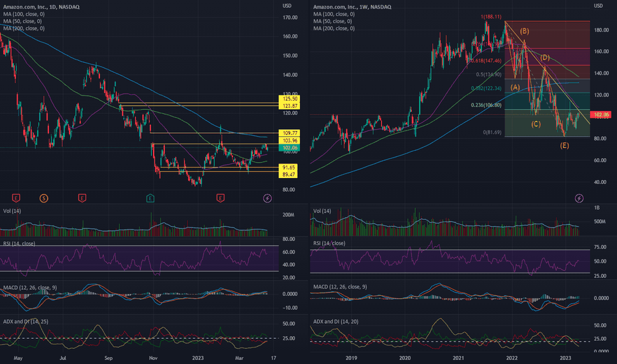Click MACD (12, 26, close, 9) on weekly chart
Viewport: 617px width, 364px height.
[x=340, y=287]
